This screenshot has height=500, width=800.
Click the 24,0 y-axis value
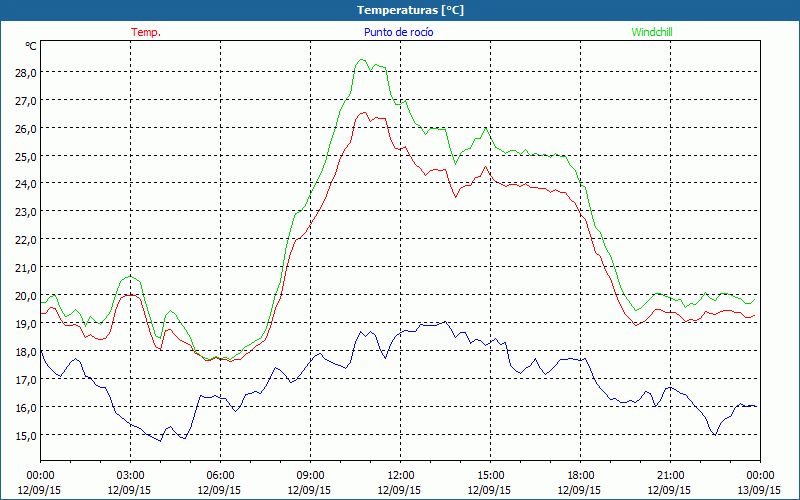click(26, 184)
